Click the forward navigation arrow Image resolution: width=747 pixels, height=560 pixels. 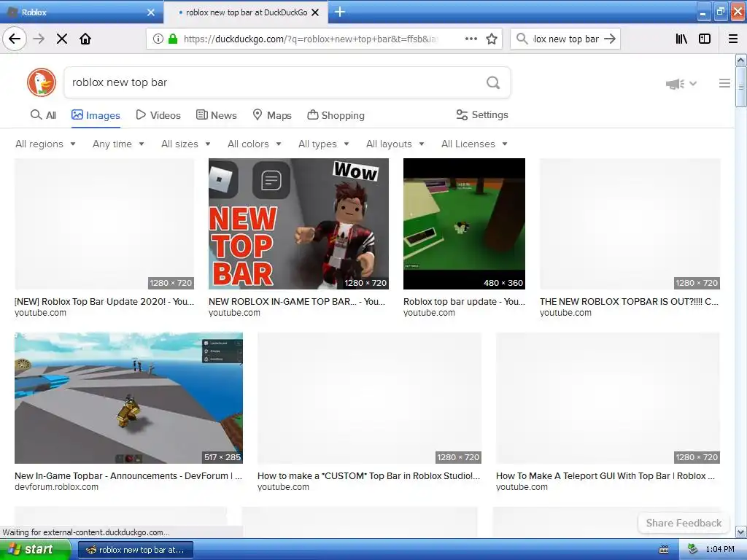[x=39, y=39]
